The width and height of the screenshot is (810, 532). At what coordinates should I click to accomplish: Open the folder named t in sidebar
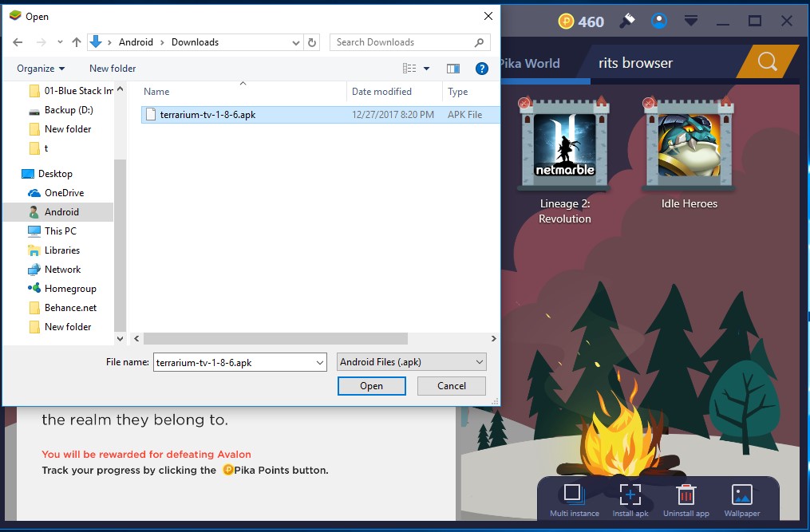tap(39, 149)
